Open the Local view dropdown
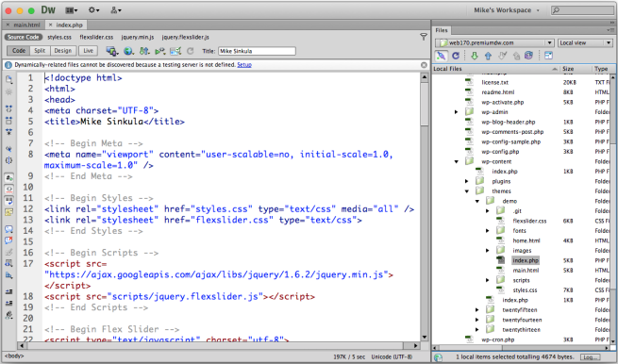The width and height of the screenshot is (618, 364). click(585, 42)
